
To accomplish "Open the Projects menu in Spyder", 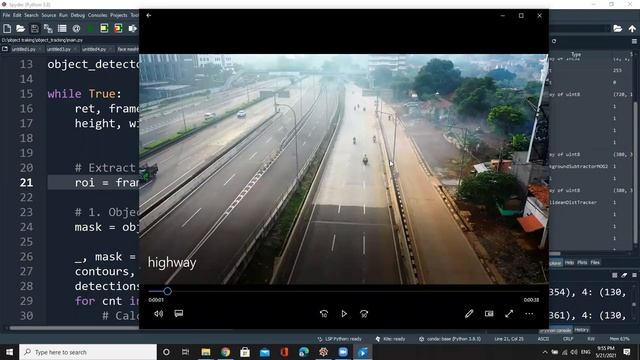I will [x=119, y=15].
